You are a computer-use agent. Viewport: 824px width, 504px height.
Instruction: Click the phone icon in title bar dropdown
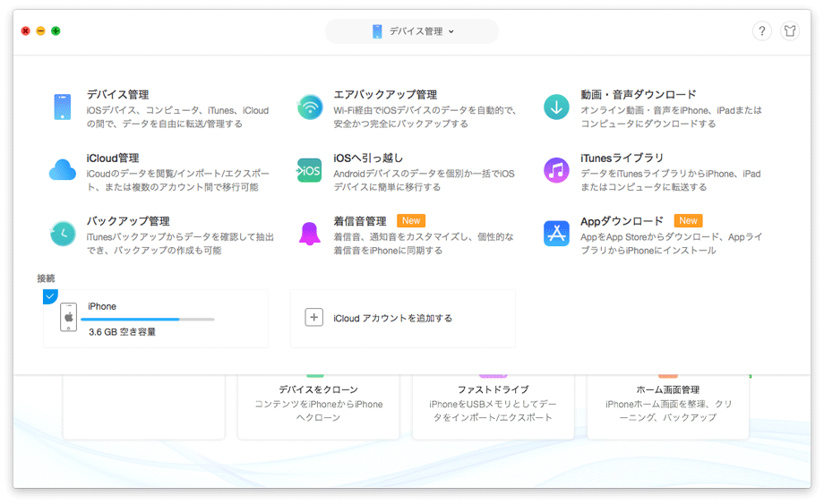coord(377,31)
